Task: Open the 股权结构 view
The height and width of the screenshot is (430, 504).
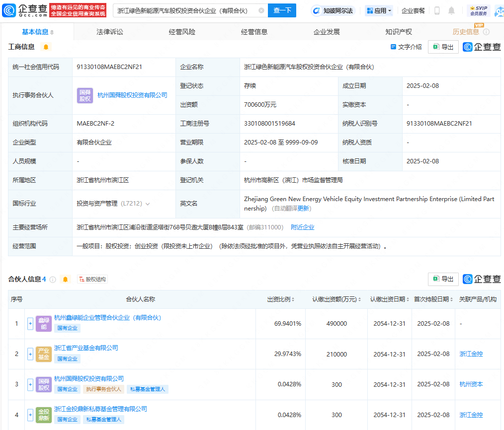Action: tap(92, 280)
